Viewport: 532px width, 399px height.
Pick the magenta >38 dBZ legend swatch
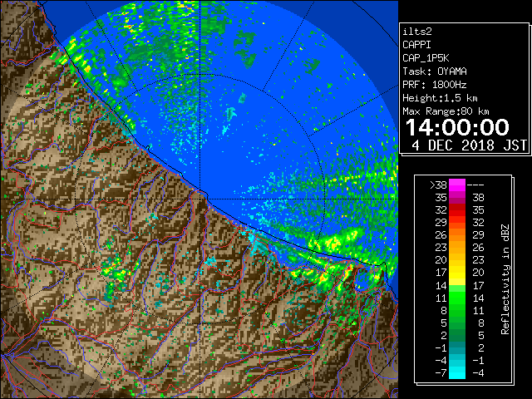(457, 185)
